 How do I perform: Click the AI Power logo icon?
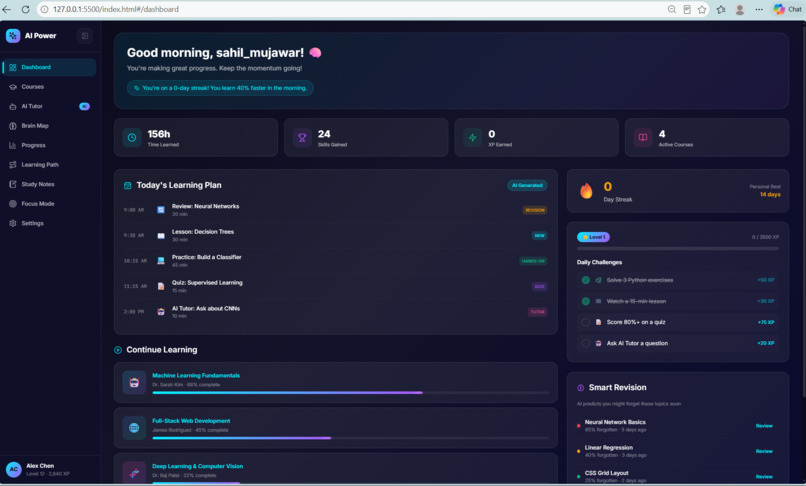[x=13, y=35]
